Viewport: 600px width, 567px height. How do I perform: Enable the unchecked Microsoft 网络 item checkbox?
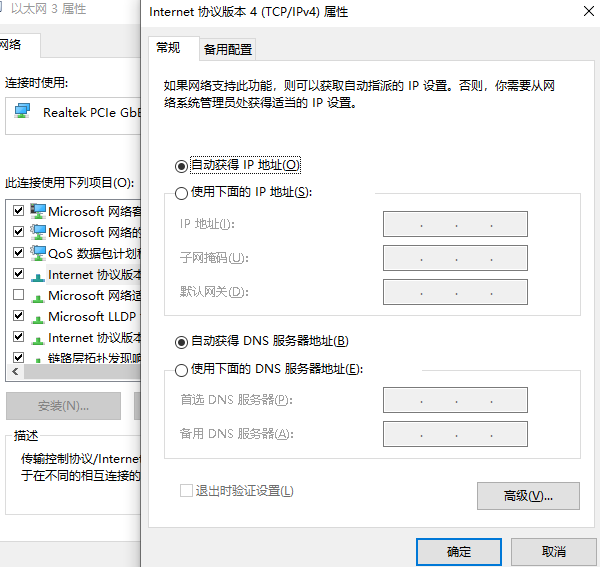pyautogui.click(x=18, y=295)
